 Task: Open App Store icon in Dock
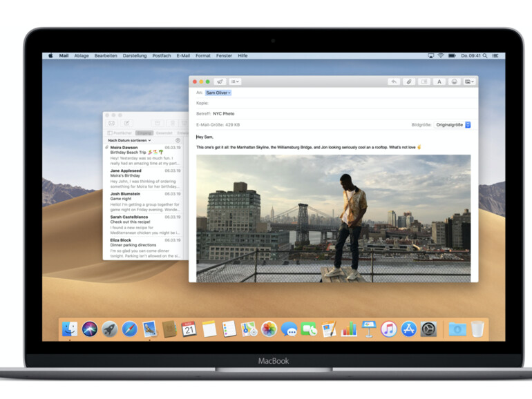tap(409, 329)
